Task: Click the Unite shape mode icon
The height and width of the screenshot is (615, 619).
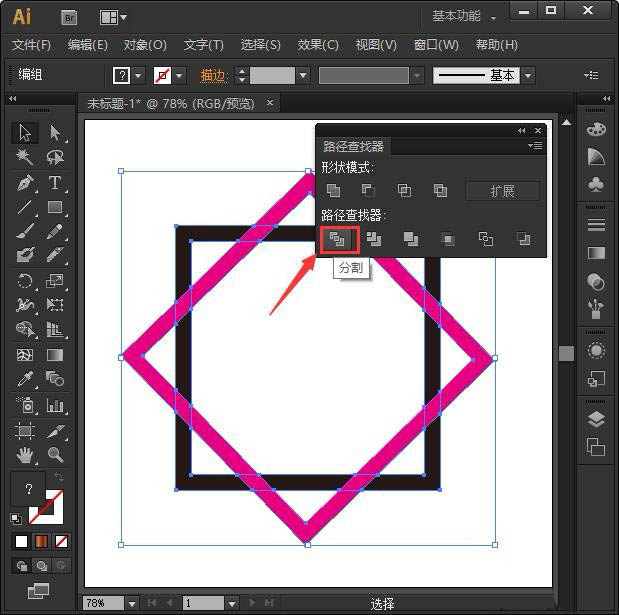Action: tap(333, 191)
